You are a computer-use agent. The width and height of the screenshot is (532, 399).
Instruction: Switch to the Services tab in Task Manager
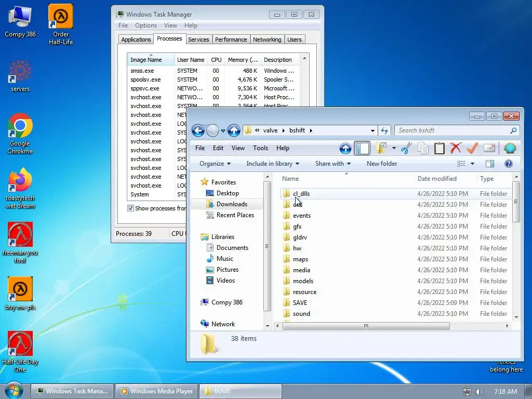coord(198,39)
